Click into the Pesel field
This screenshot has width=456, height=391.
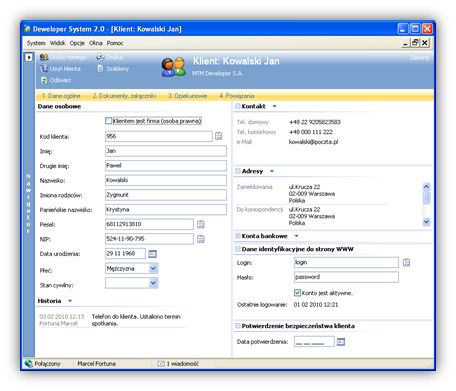point(149,224)
